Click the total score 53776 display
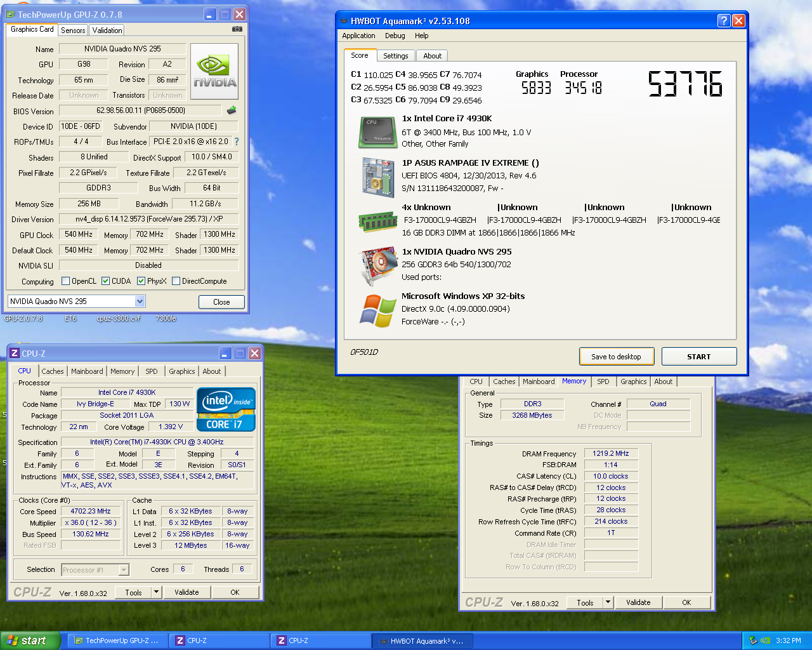 pyautogui.click(x=685, y=84)
